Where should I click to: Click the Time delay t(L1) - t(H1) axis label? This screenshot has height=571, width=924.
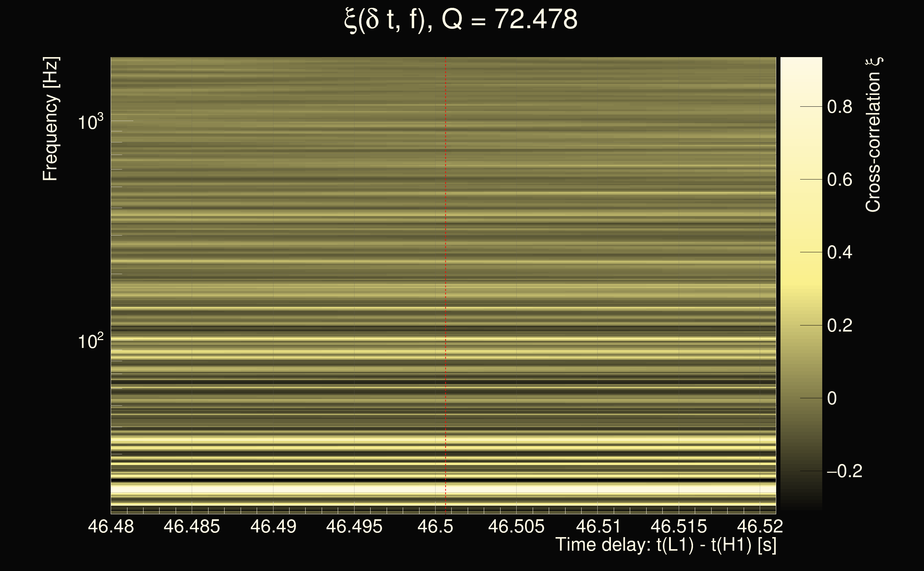pyautogui.click(x=666, y=545)
